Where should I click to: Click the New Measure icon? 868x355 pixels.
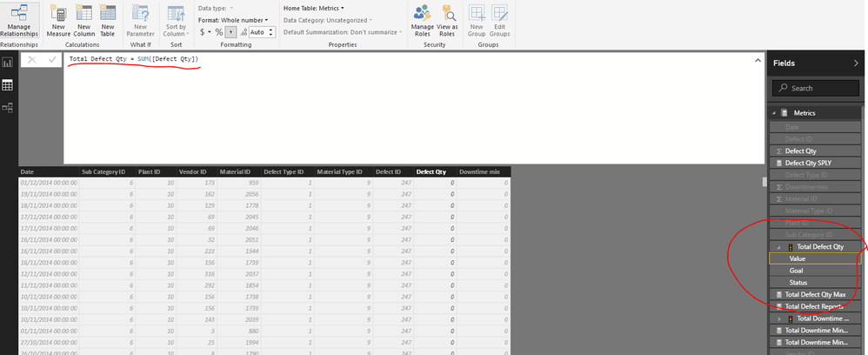[x=59, y=19]
